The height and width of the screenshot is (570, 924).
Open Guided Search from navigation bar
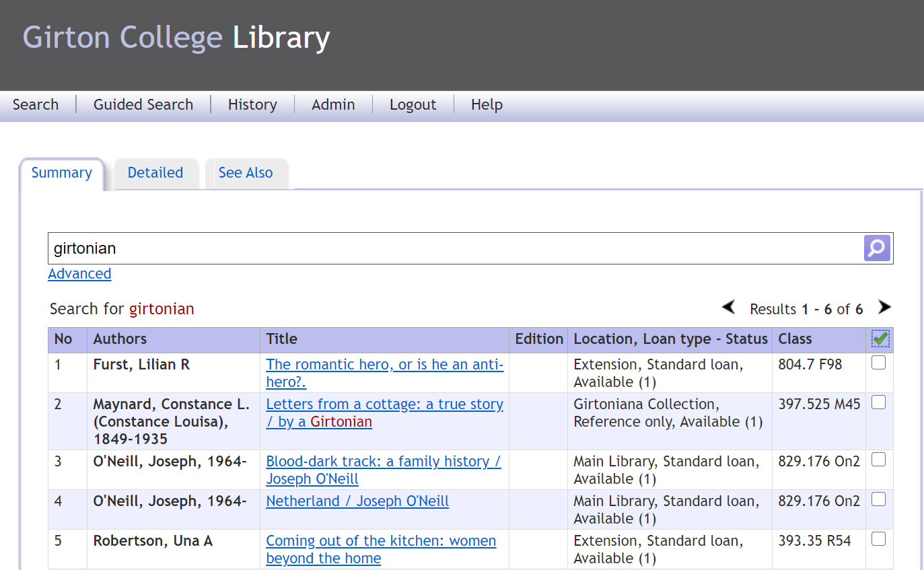pyautogui.click(x=143, y=105)
